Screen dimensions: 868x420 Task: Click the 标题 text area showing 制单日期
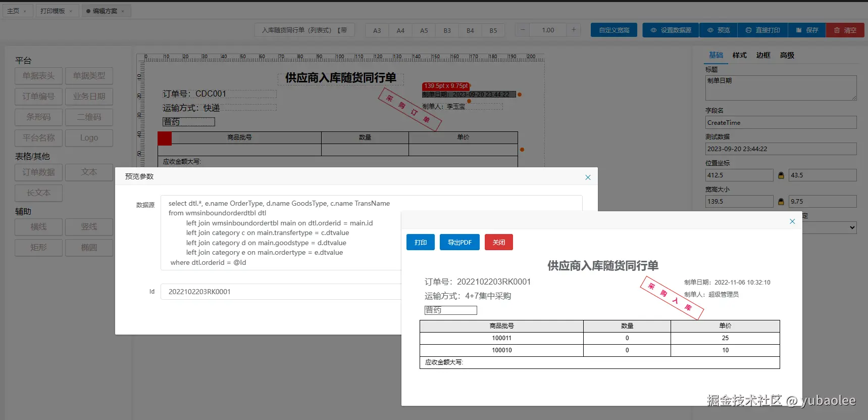781,88
